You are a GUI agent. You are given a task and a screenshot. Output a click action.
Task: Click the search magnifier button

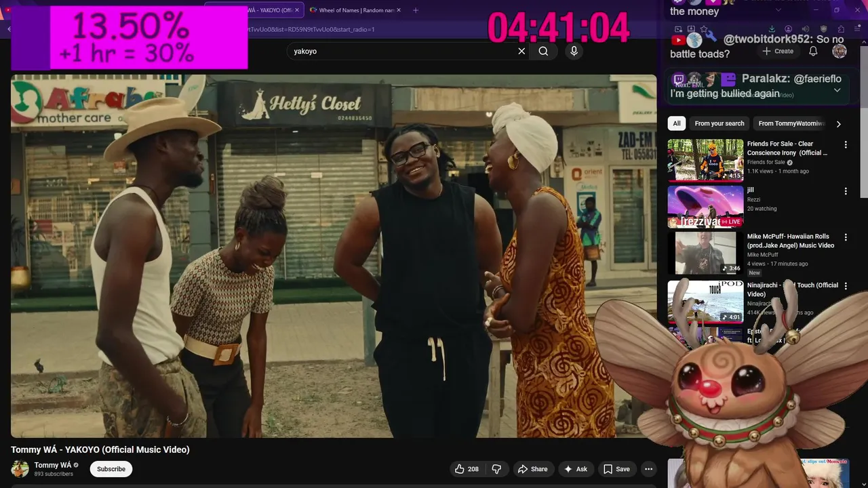543,51
